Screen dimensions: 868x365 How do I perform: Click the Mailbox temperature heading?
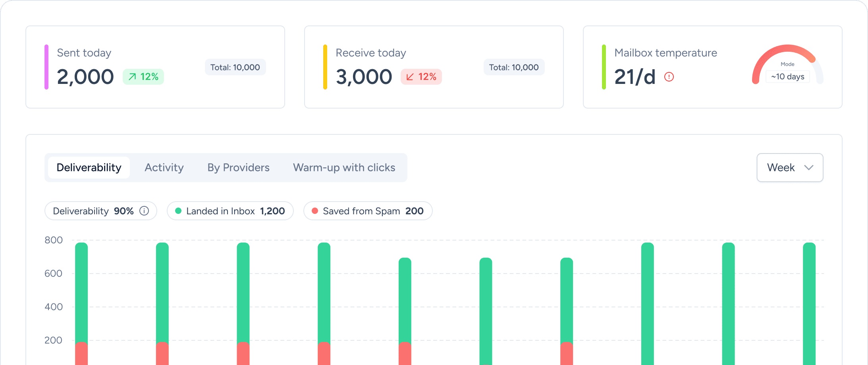coord(666,53)
